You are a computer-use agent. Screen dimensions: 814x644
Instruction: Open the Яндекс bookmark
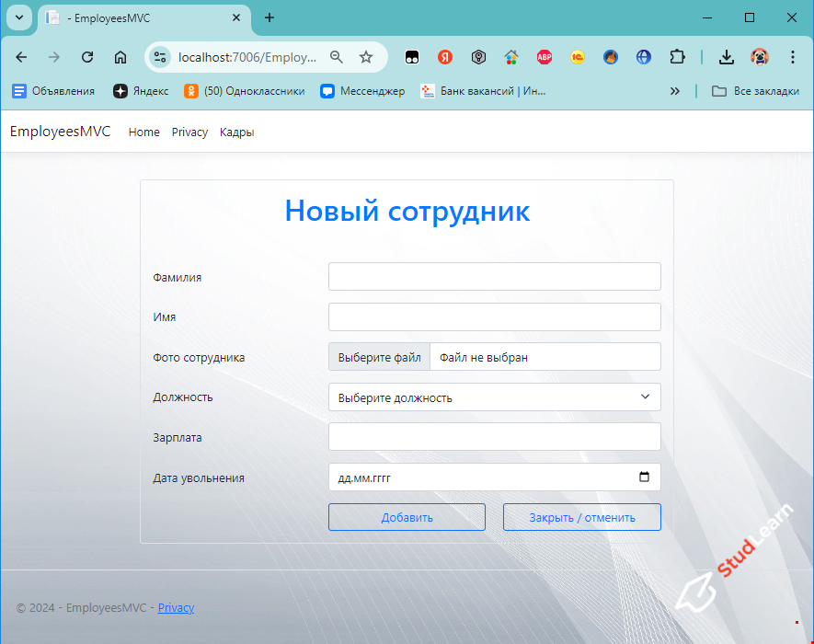coord(141,91)
